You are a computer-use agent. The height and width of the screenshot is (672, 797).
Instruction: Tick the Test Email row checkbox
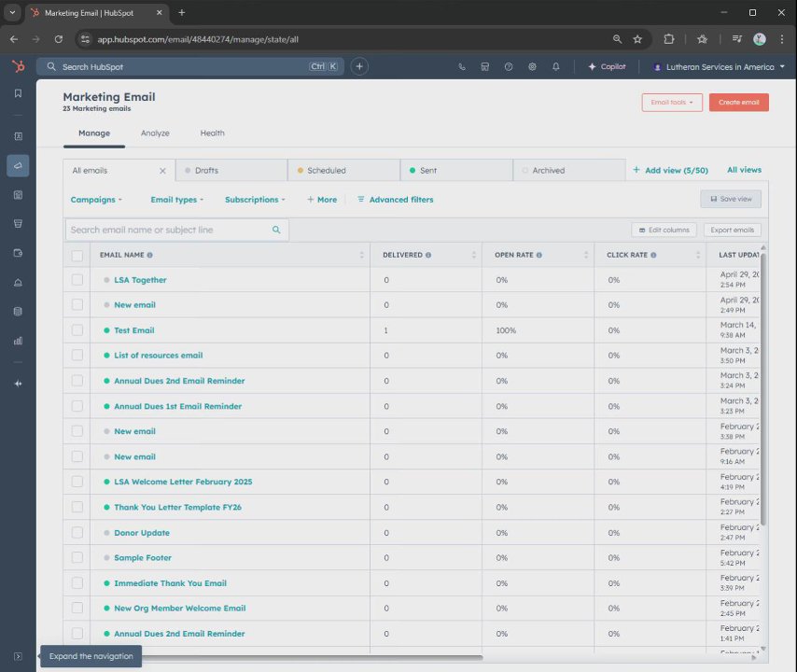(x=77, y=330)
